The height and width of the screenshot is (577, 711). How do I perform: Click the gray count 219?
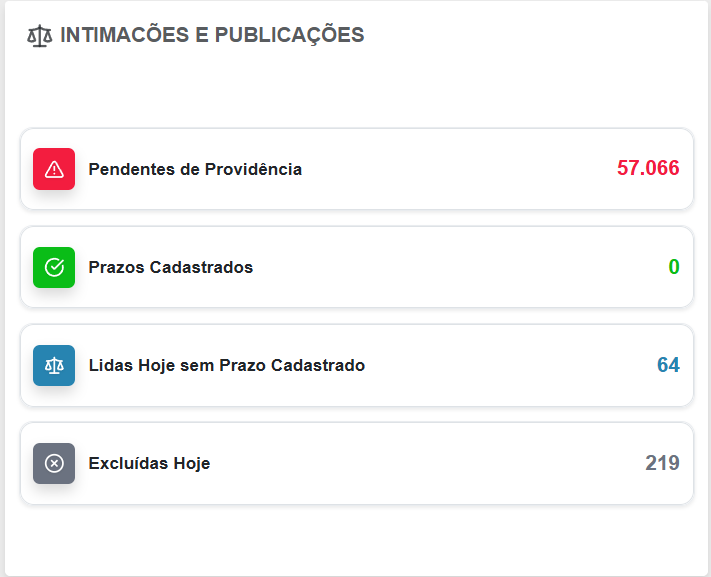662,463
